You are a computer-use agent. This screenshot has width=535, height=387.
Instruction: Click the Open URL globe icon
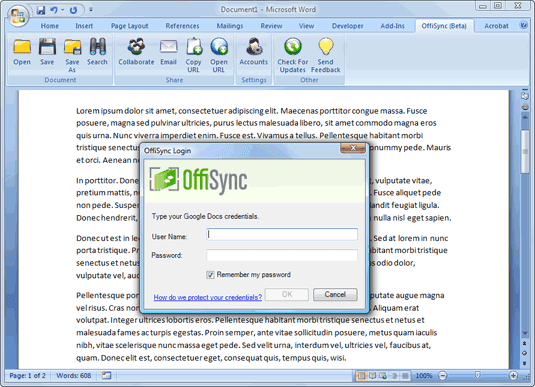pyautogui.click(x=219, y=47)
